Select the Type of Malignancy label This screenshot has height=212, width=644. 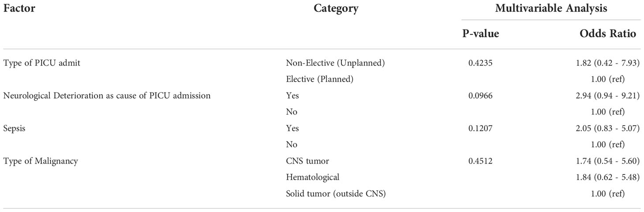pos(41,161)
